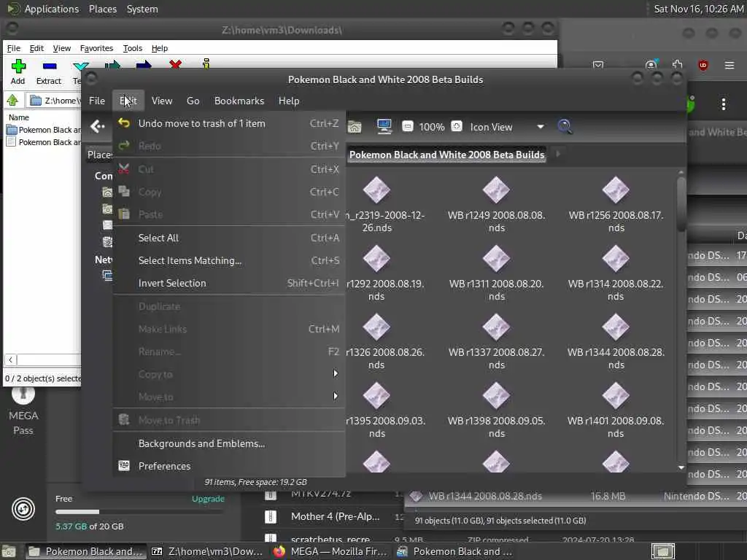Click the search magnifier icon
This screenshot has width=747, height=560.
565,126
